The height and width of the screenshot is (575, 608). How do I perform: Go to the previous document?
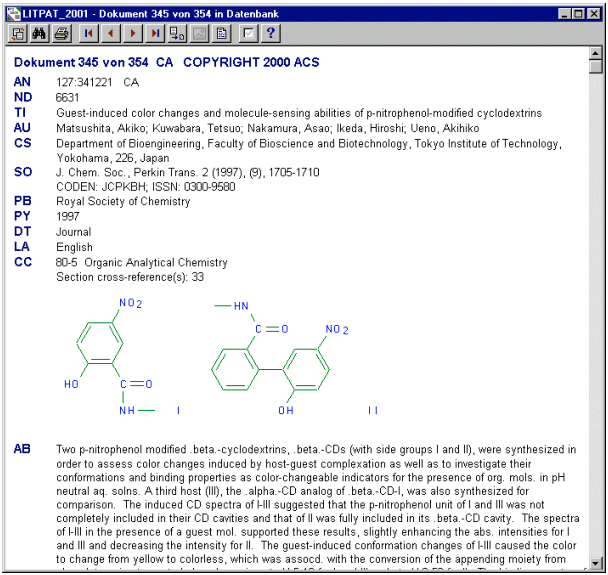(110, 33)
